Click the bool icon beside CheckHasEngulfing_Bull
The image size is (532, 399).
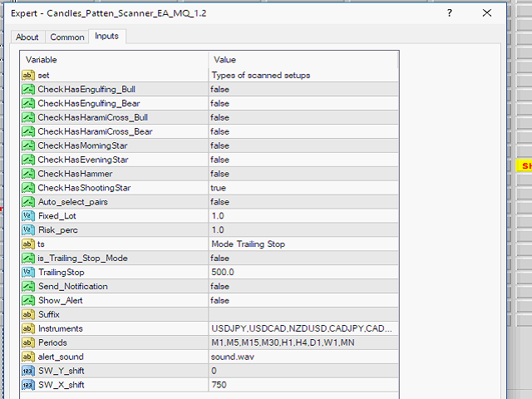(x=28, y=89)
